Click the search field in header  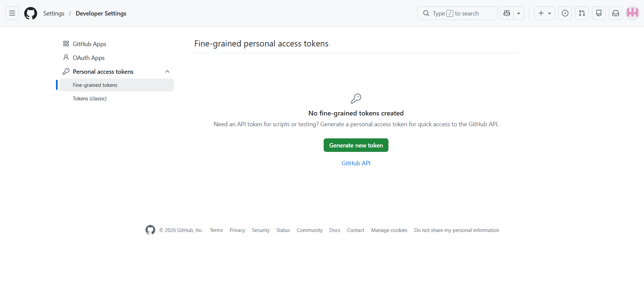coord(458,13)
